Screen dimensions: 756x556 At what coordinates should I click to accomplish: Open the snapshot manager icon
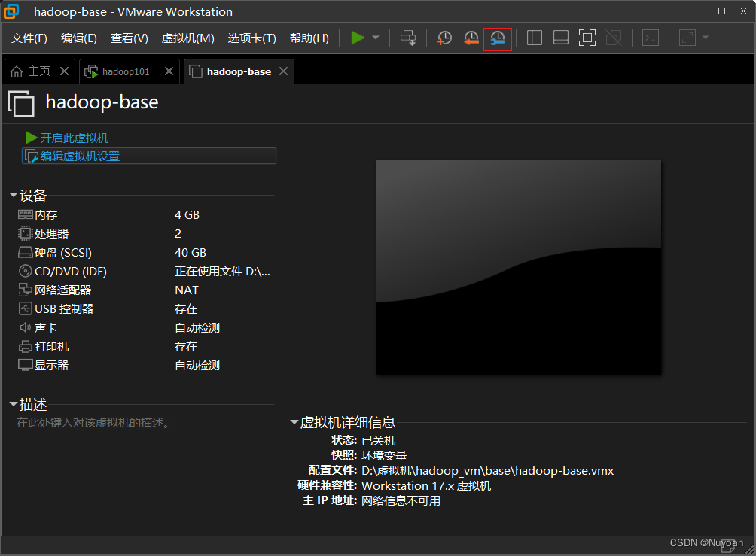tap(497, 38)
